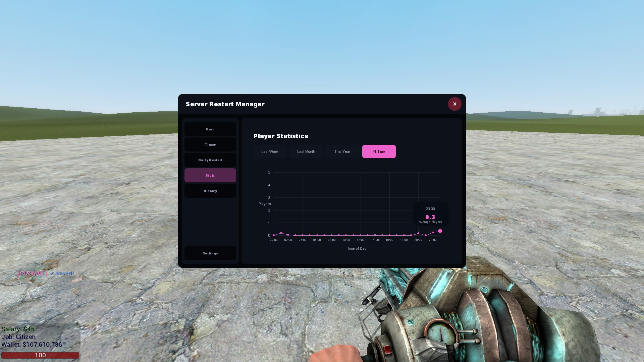Click the Salary: $45 HUD text
The image size is (644, 362).
pos(18,329)
